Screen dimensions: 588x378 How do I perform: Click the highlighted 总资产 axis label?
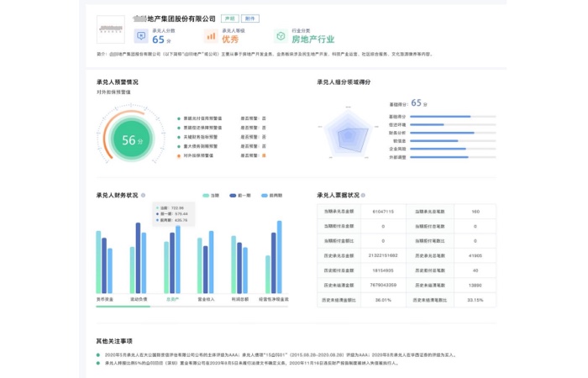click(172, 299)
